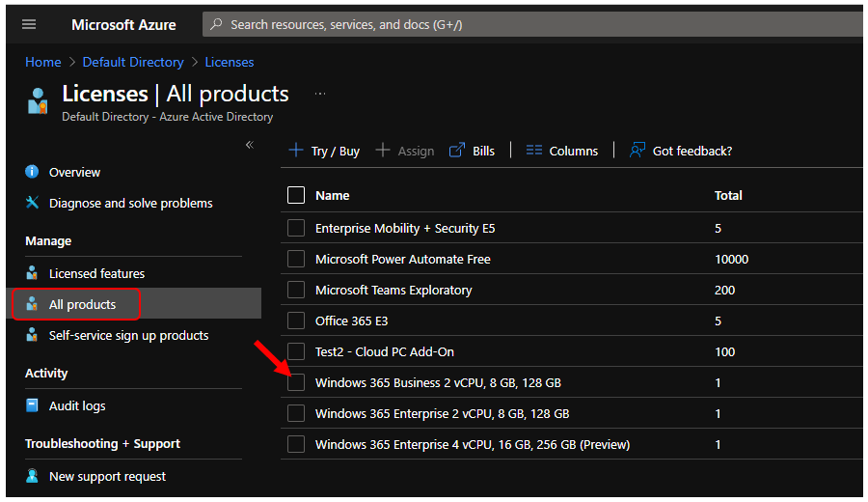Open Windows 365 Enterprise 4 vCPU (Preview) product
This screenshot has width=868, height=502.
pos(473,444)
